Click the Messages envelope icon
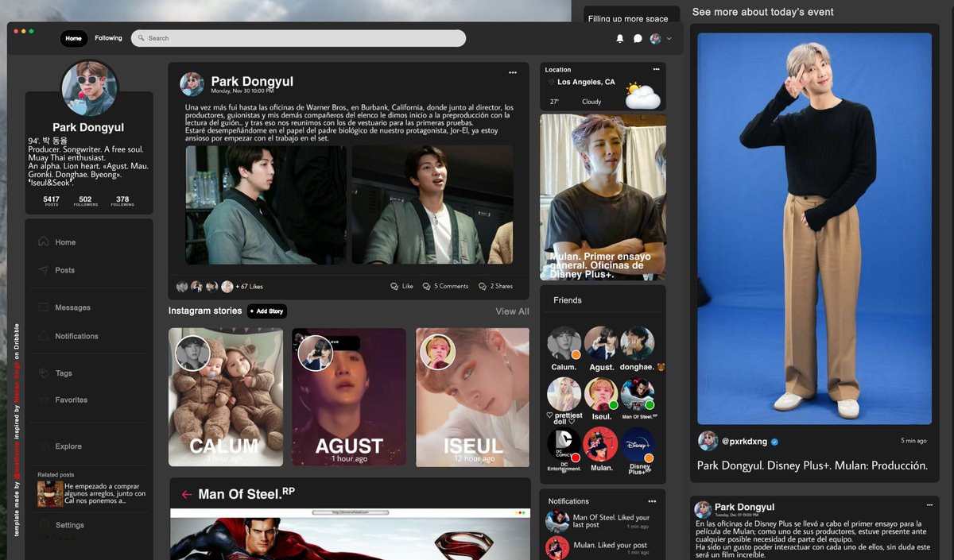The width and height of the screenshot is (954, 560). 44,307
